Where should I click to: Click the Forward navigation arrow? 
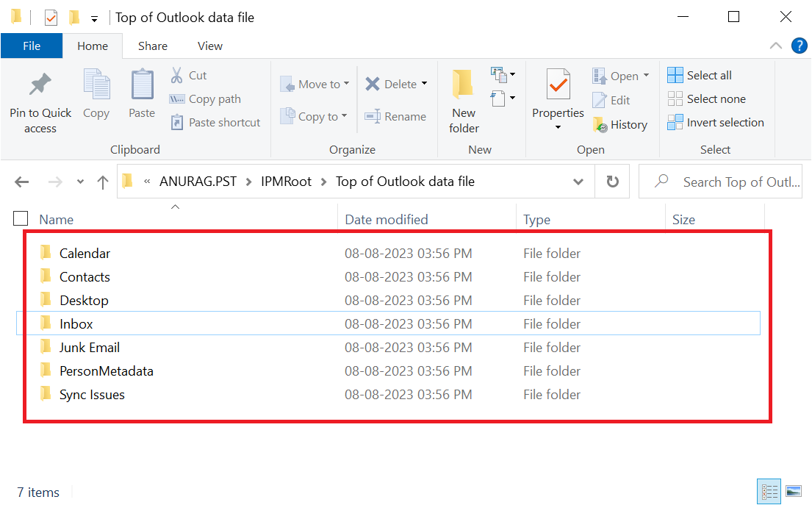pos(55,182)
